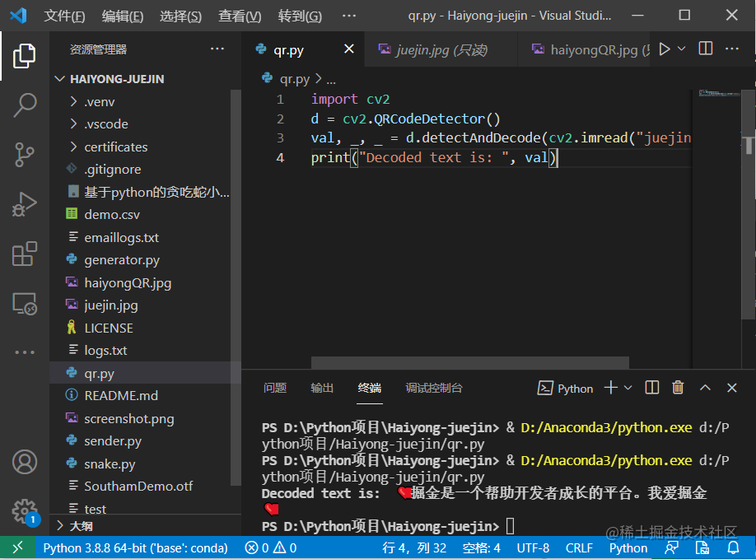Open Run and Debug view
The width and height of the screenshot is (756, 559).
click(x=24, y=204)
